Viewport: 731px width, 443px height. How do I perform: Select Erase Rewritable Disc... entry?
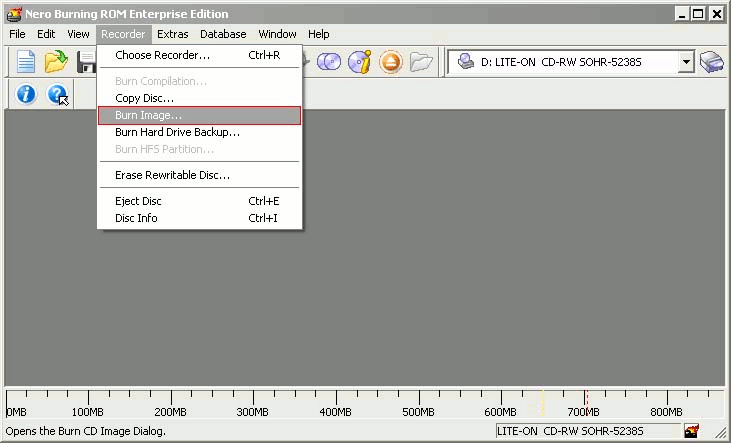tap(200, 175)
